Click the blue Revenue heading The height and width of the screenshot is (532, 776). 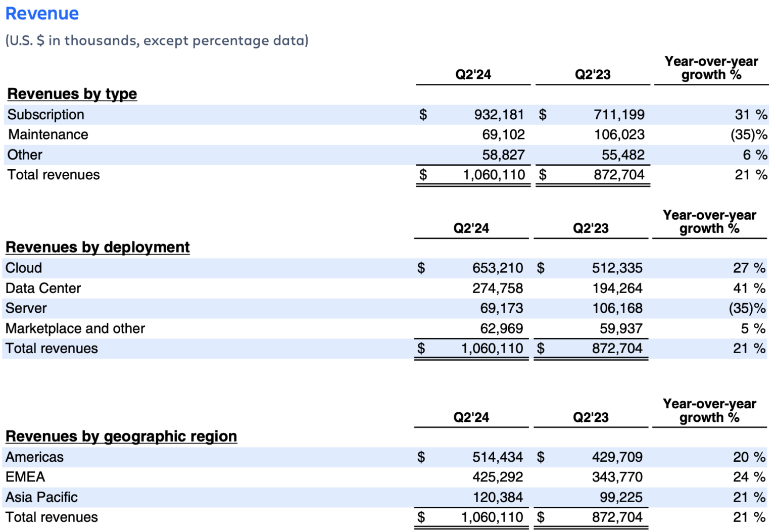42,13
